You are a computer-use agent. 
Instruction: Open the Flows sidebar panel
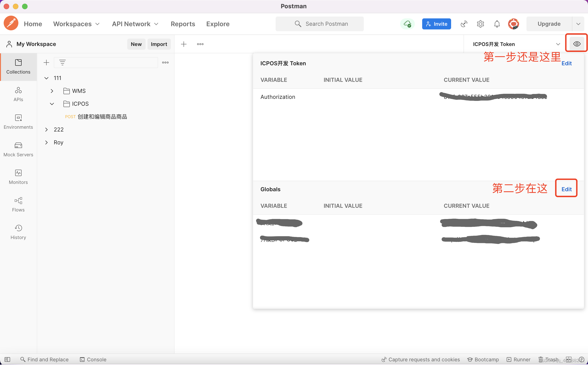pos(18,205)
